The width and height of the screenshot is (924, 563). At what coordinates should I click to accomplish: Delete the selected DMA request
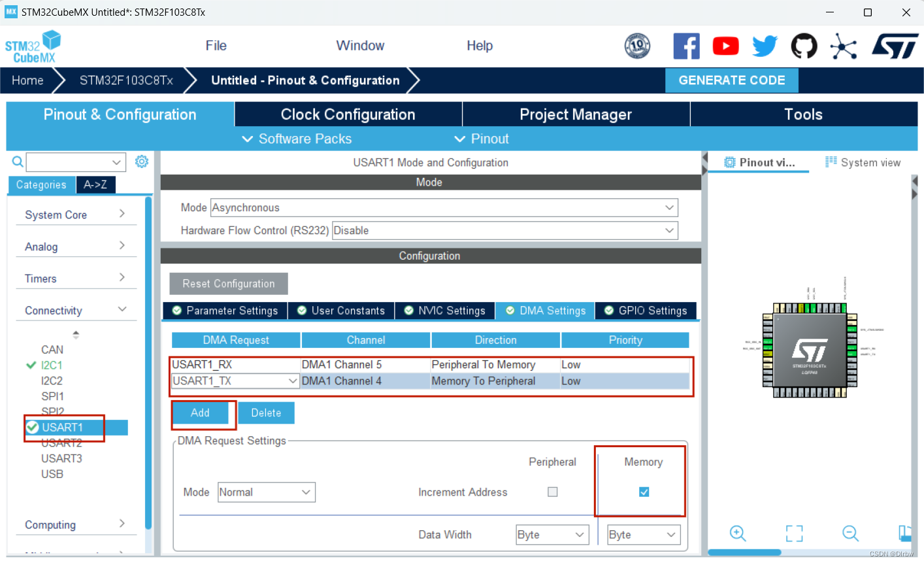coord(266,413)
